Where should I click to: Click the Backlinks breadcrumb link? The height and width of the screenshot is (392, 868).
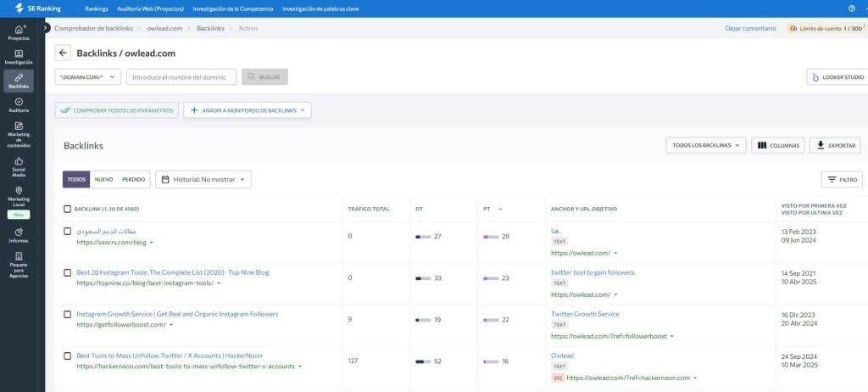click(210, 28)
